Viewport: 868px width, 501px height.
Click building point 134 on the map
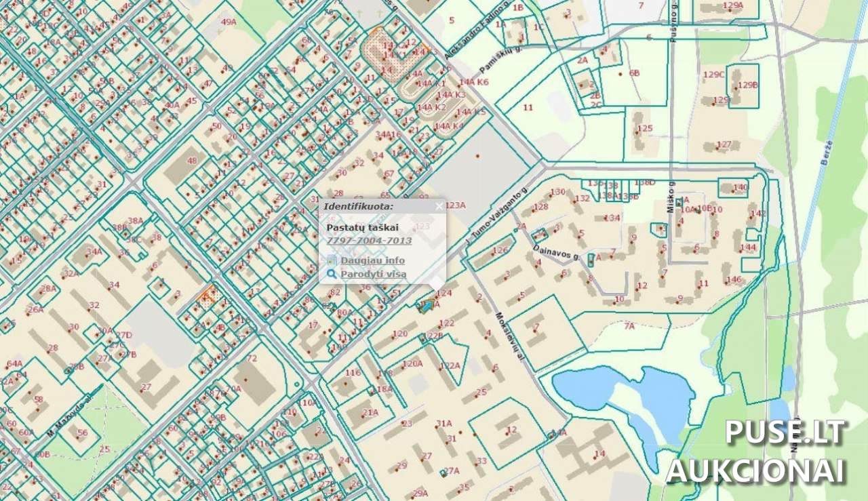(x=612, y=218)
